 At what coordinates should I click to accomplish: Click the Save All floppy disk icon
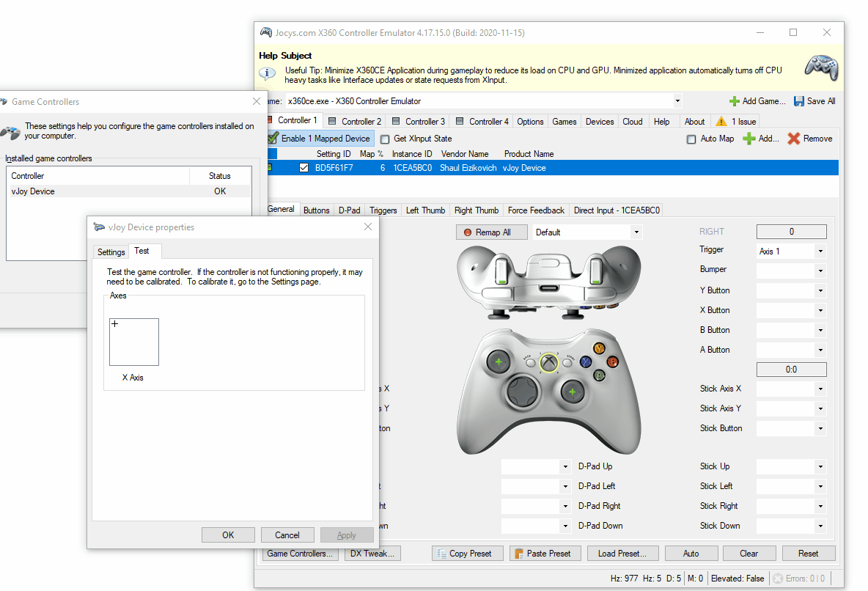(x=799, y=101)
